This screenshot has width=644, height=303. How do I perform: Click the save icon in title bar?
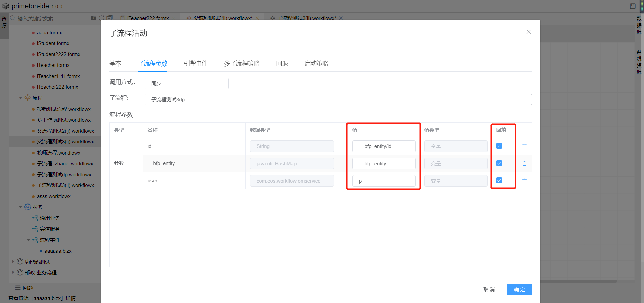[x=633, y=6]
